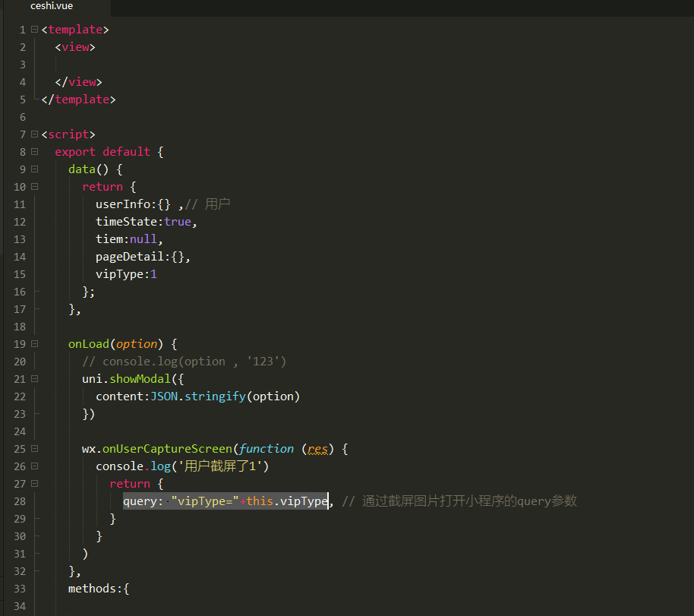Click the '// 用户' comment on line 11
Screen dimensions: 694x616
tap(207, 204)
